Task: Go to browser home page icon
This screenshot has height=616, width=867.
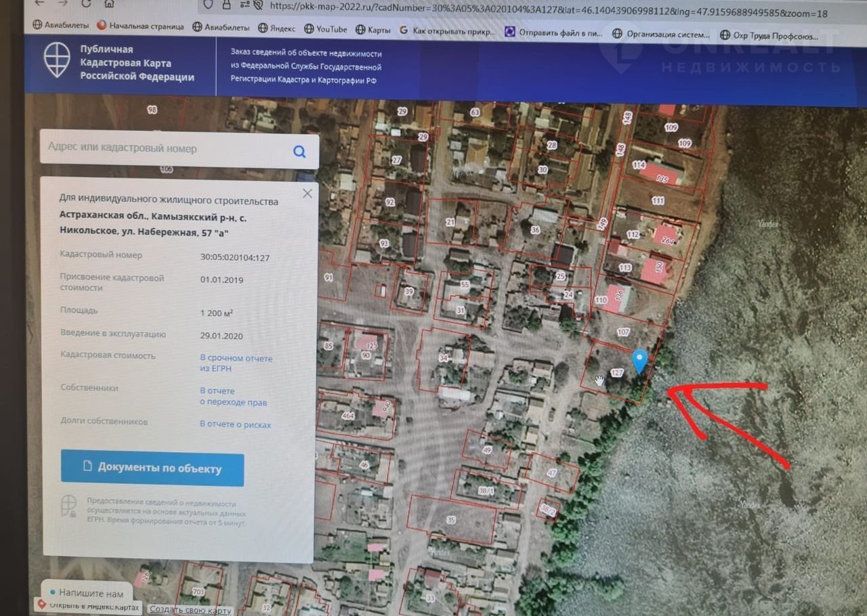Action: 110,4
